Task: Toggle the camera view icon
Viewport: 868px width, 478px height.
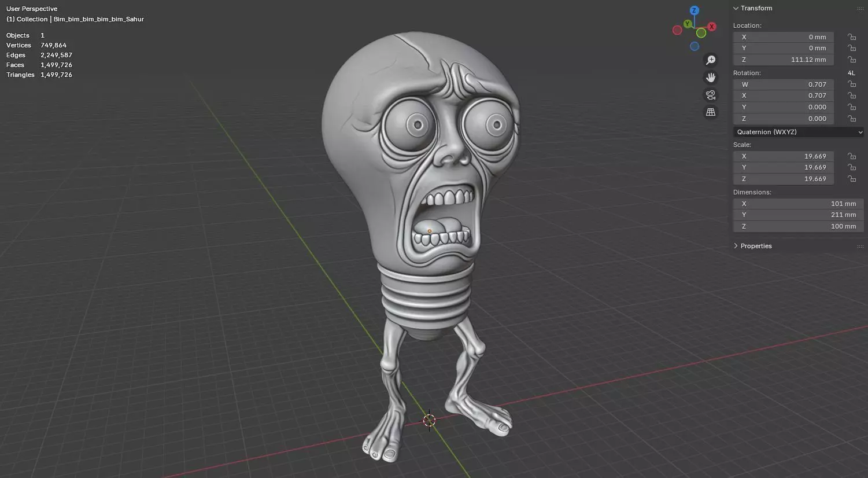Action: click(x=711, y=95)
